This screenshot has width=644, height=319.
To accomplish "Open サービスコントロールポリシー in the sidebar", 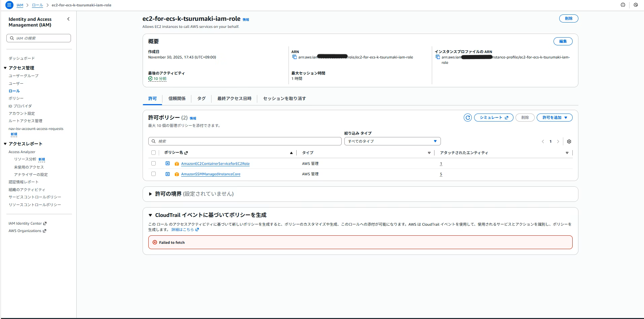I will point(35,197).
